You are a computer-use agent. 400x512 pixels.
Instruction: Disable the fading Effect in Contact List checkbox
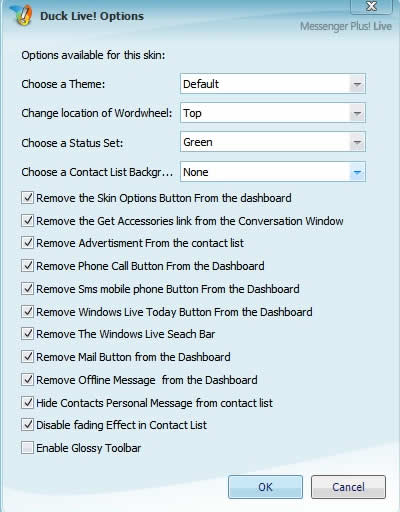pyautogui.click(x=27, y=425)
